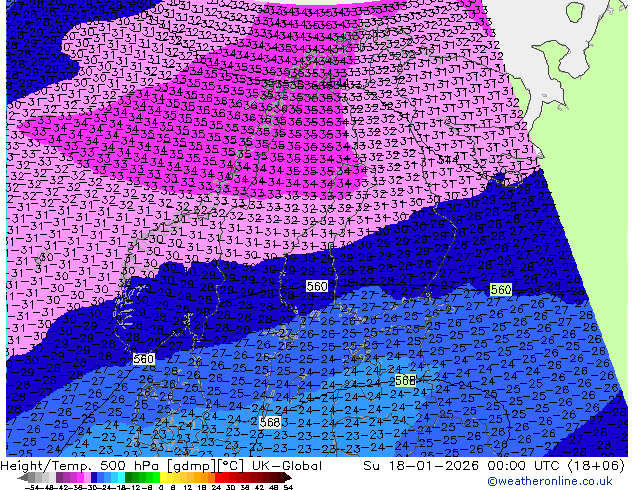
Task: Click the dark green legend swatch above -12
Action: click(x=128, y=477)
